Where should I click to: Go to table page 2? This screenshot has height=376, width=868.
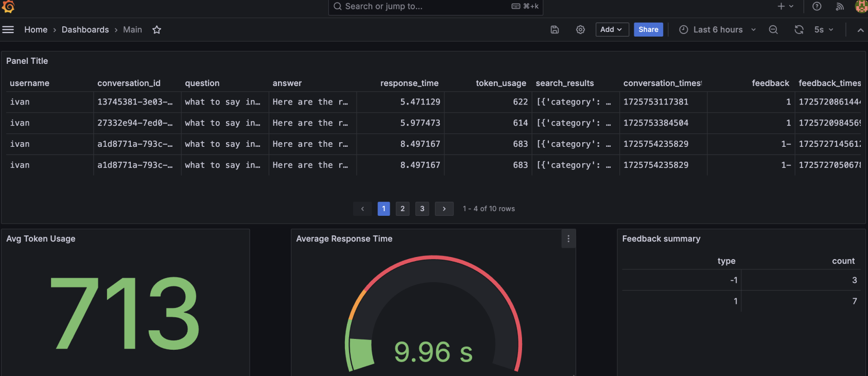(403, 209)
